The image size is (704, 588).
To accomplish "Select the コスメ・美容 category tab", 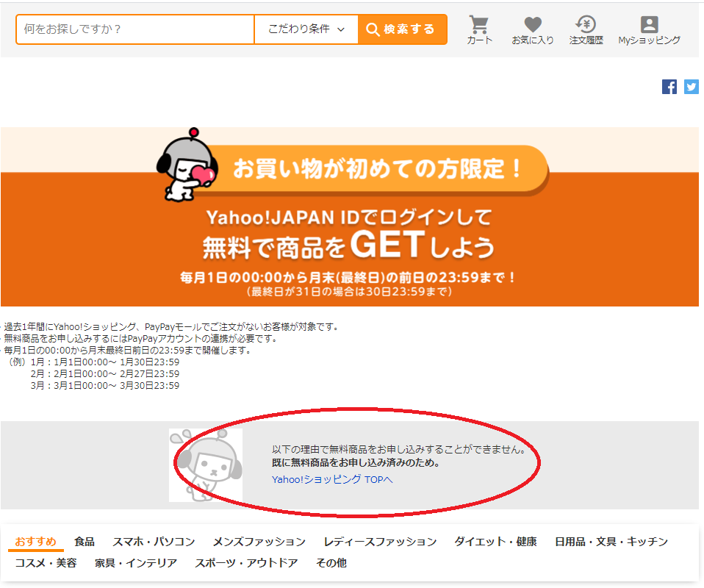I will coord(46,563).
